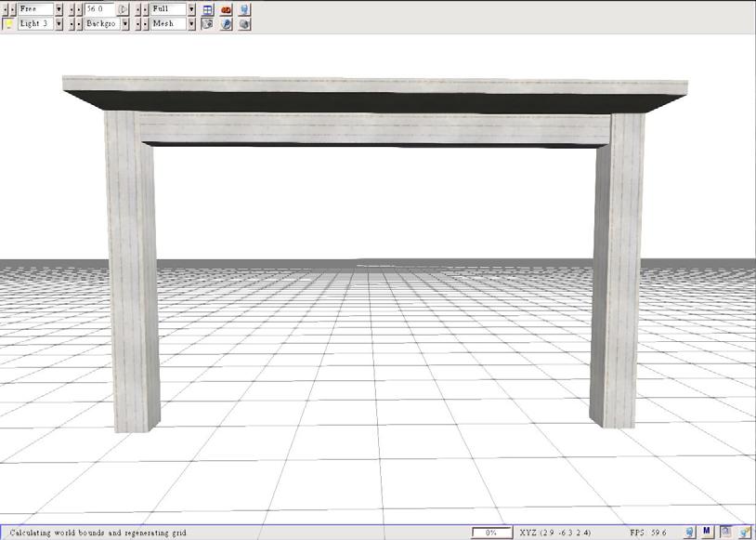Click the FPS 59.6 readout
This screenshot has height=540, width=756.
point(648,533)
